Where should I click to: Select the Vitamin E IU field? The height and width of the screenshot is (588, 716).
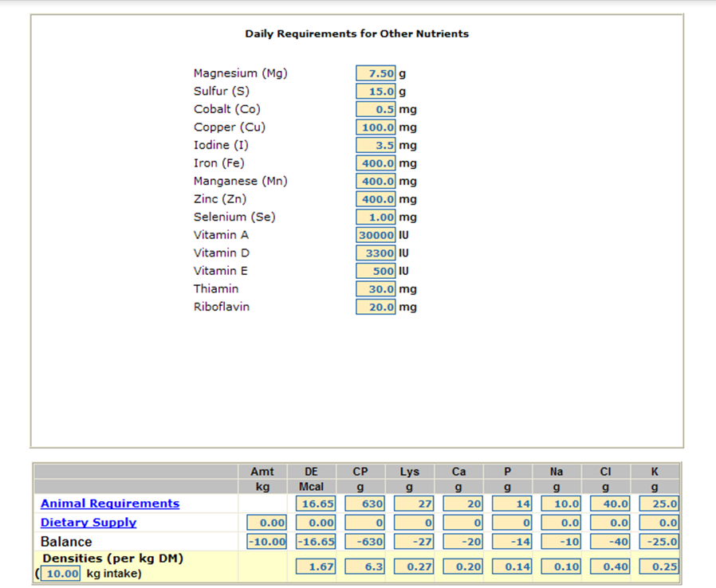point(376,271)
